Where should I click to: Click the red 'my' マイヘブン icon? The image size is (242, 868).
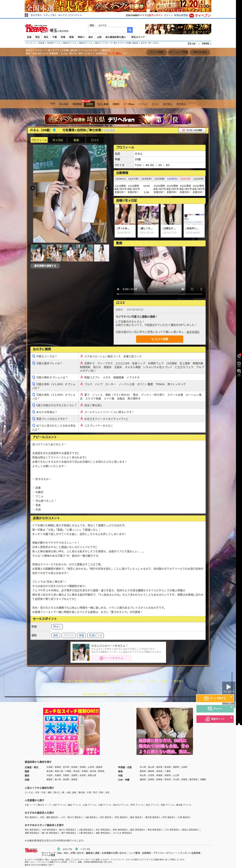point(191,15)
